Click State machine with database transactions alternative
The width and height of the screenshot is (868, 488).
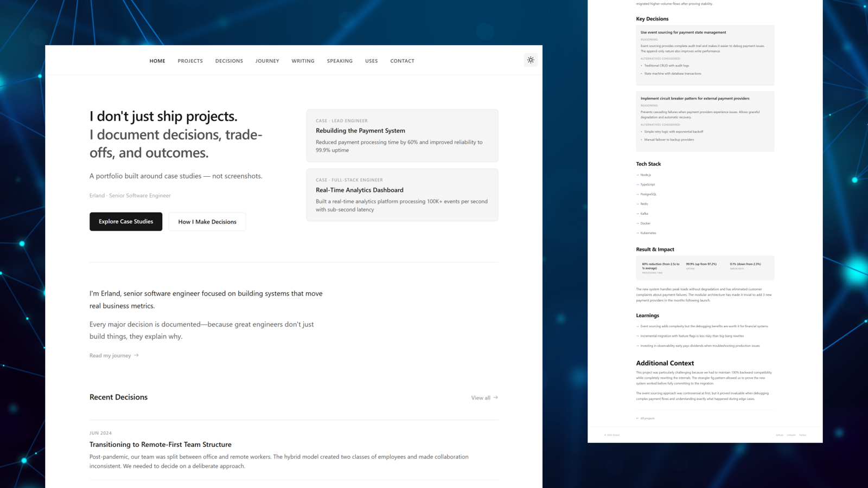click(x=673, y=74)
